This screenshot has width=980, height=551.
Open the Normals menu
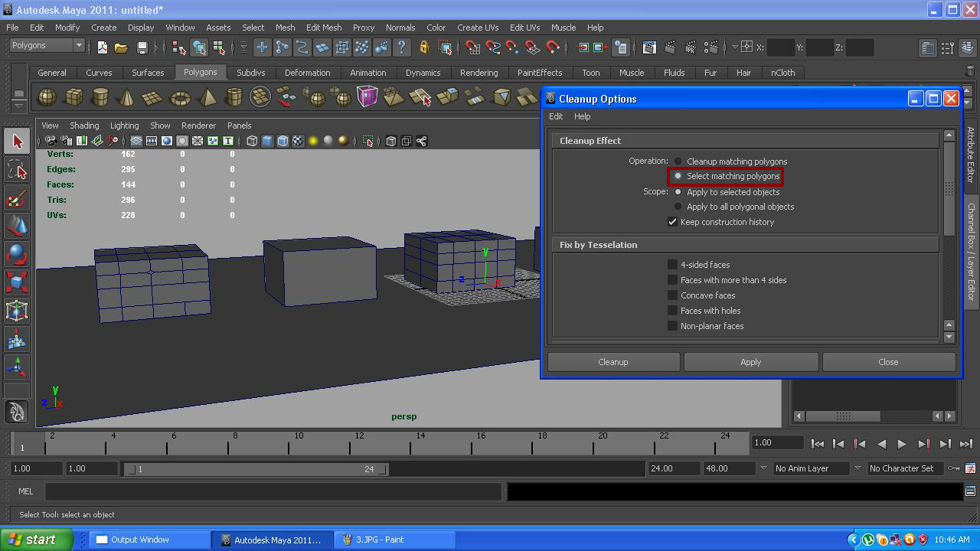(x=400, y=28)
